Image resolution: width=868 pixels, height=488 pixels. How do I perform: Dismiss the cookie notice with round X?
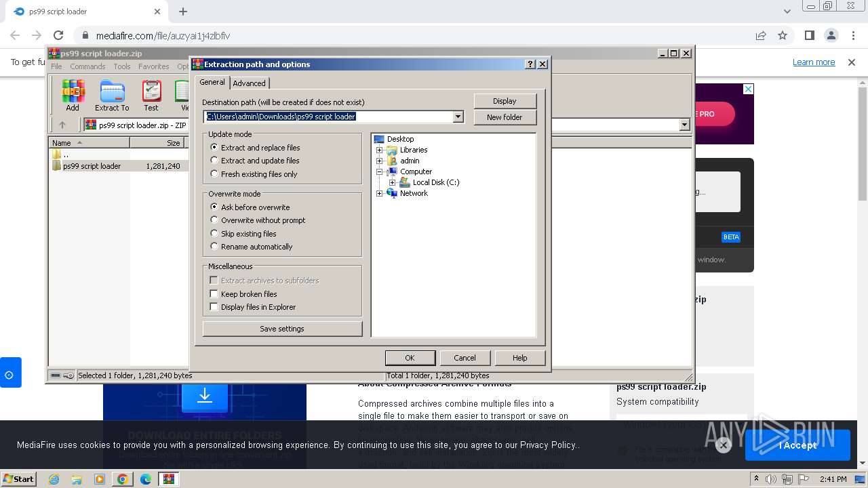point(723,445)
